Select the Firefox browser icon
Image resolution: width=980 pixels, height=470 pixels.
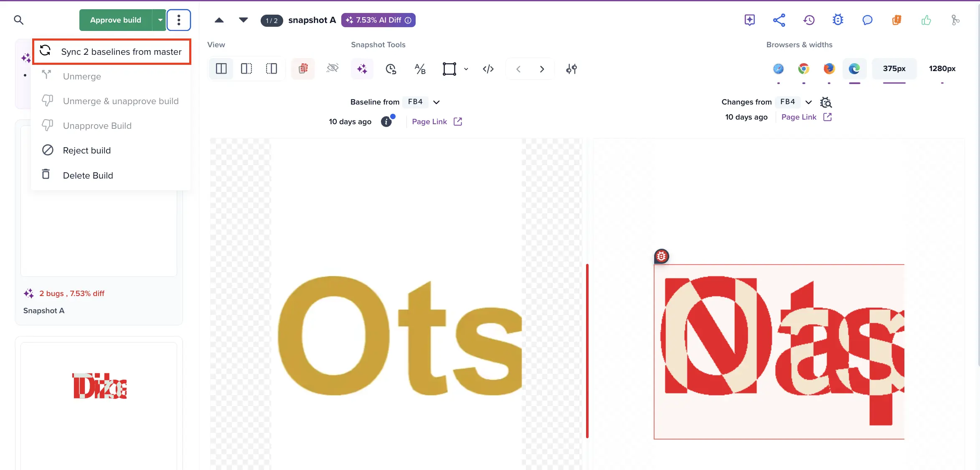[829, 69]
